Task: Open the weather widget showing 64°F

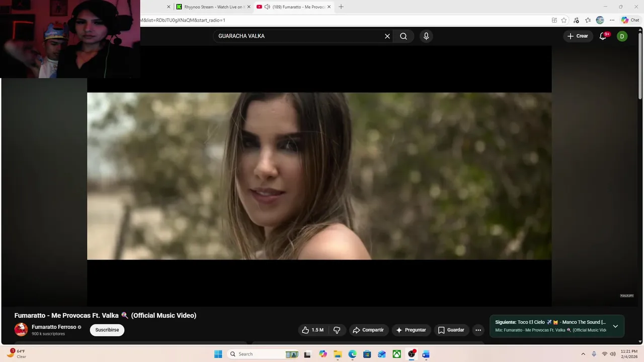Action: (17, 353)
